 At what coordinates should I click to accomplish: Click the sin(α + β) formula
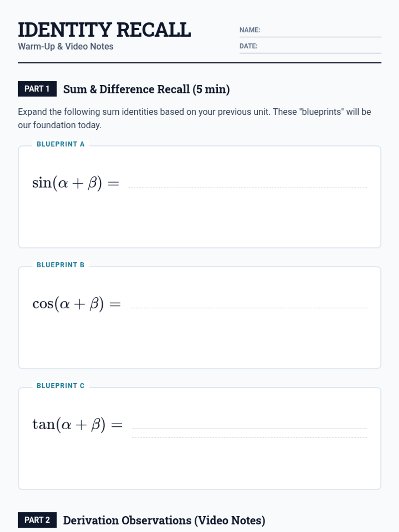tap(75, 183)
